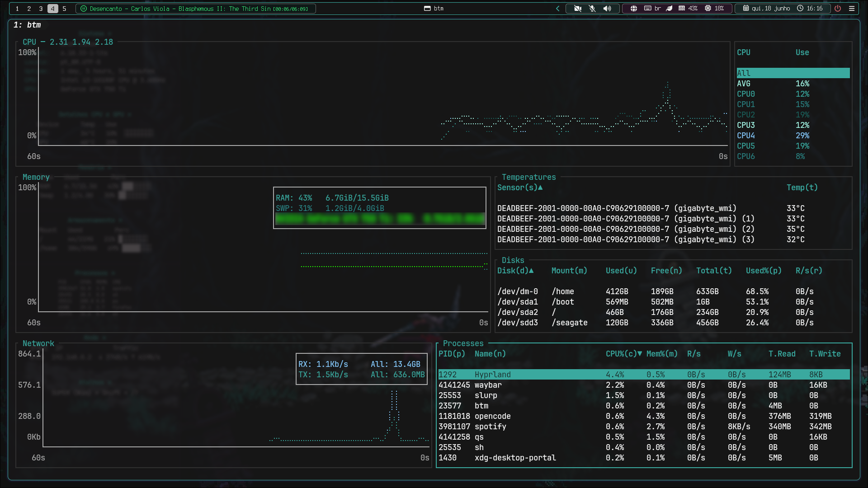Image resolution: width=868 pixels, height=488 pixels.
Task: Click the keyboard layout icon
Action: 647,9
